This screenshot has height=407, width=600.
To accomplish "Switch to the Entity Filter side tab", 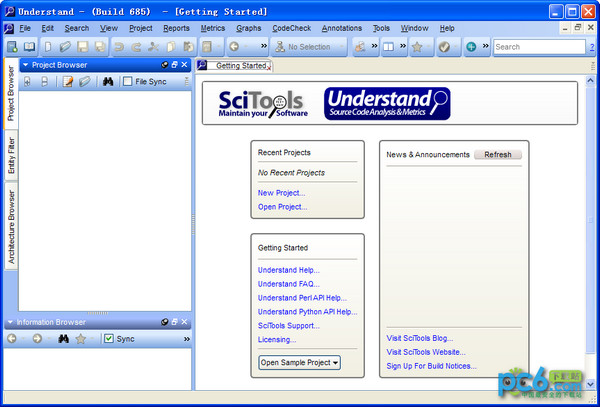I will click(x=11, y=155).
